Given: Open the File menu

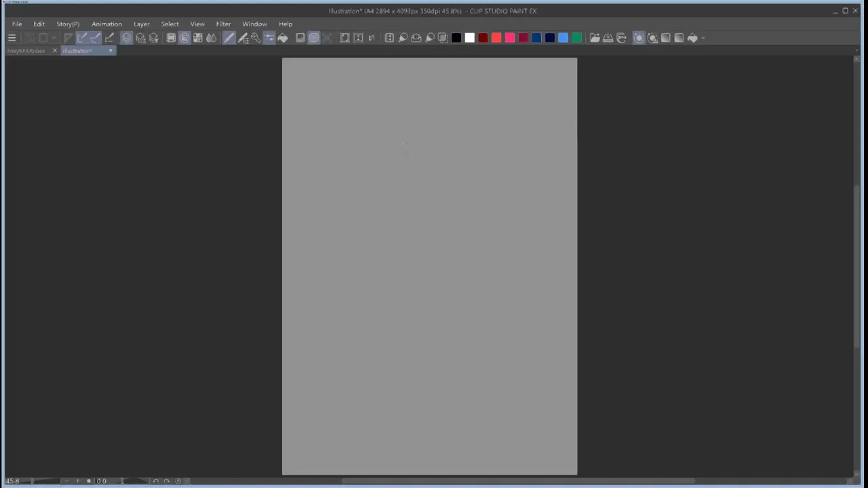Looking at the screenshot, I should click(17, 24).
